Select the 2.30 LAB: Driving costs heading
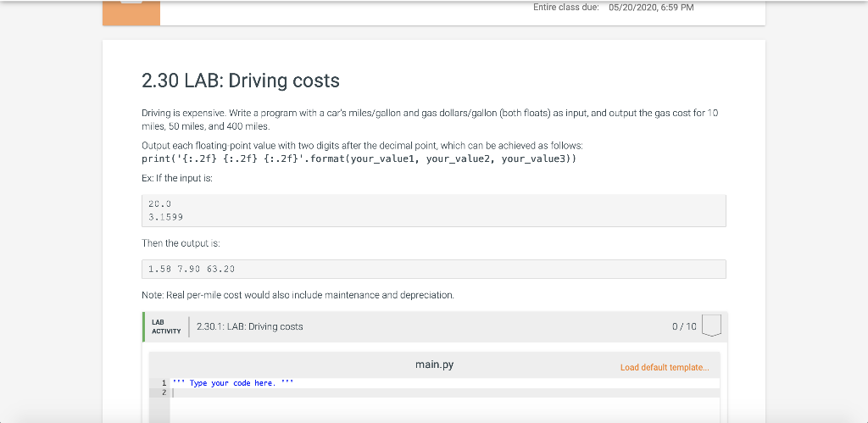This screenshot has height=423, width=868. point(241,81)
